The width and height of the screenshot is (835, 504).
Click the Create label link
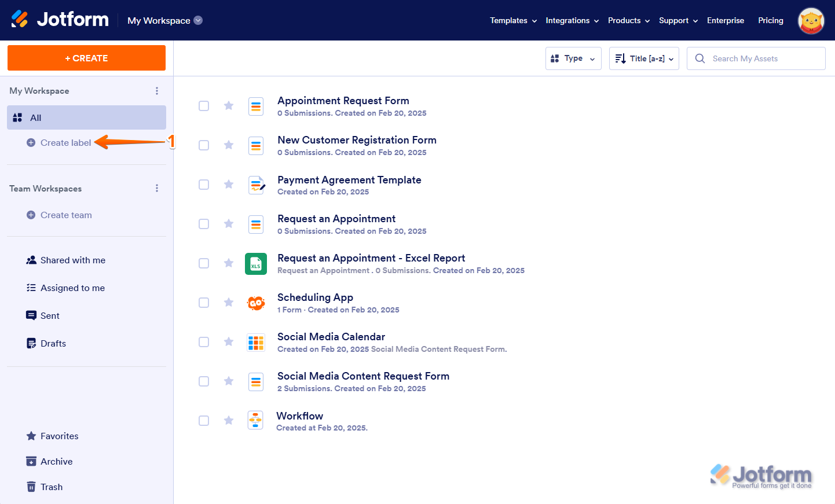tap(65, 143)
